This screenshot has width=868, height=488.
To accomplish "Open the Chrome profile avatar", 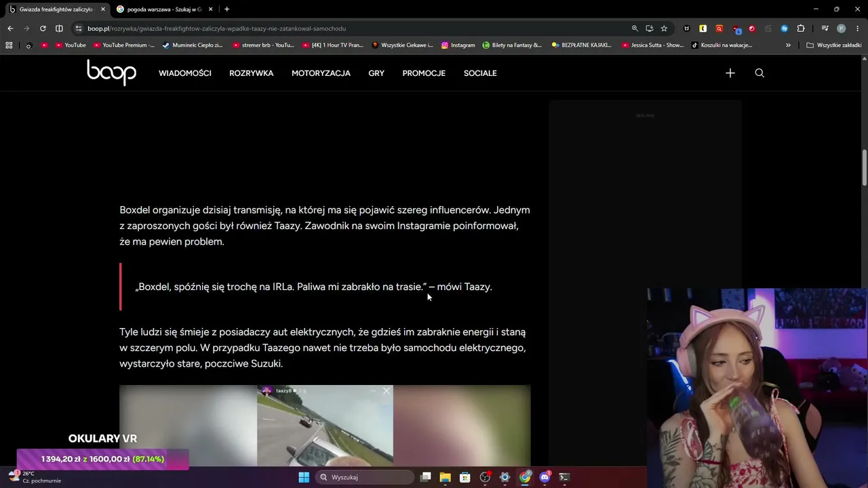I will pyautogui.click(x=841, y=28).
